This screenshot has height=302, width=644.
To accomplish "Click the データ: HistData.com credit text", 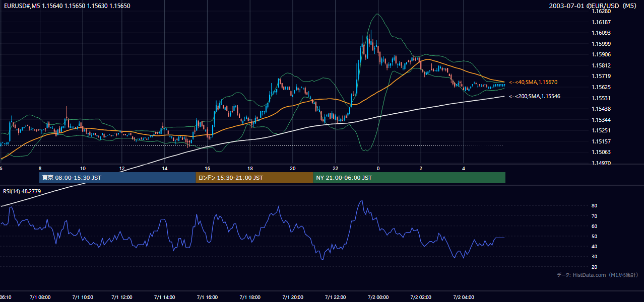I will point(598,275).
